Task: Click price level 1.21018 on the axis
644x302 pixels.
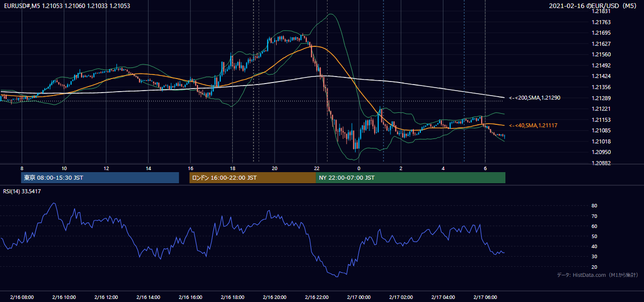Action: [x=602, y=141]
